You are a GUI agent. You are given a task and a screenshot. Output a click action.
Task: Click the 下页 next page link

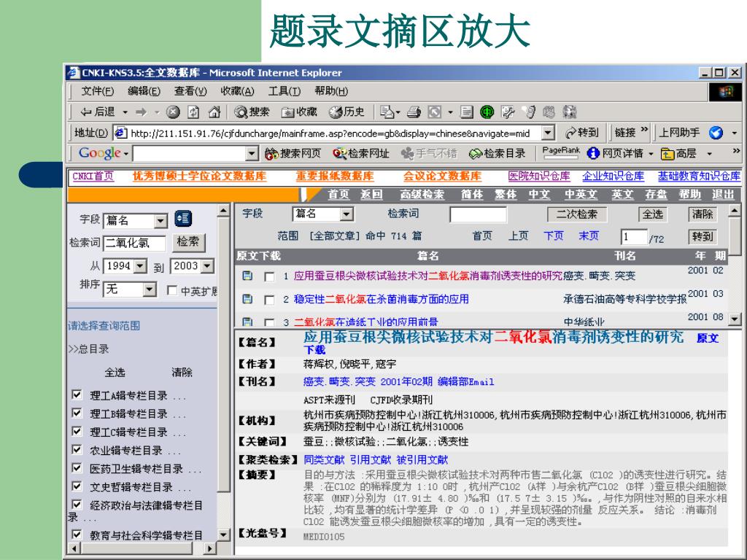click(553, 236)
